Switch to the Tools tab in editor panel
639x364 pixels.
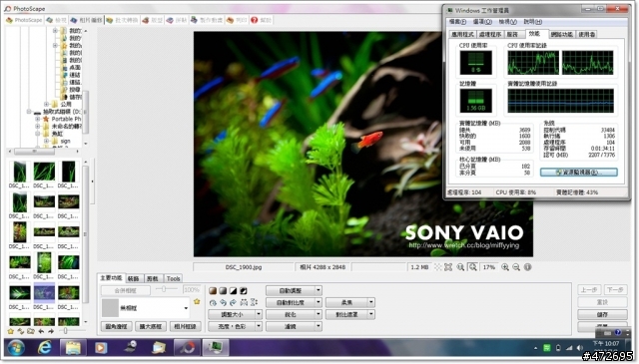[x=173, y=278]
